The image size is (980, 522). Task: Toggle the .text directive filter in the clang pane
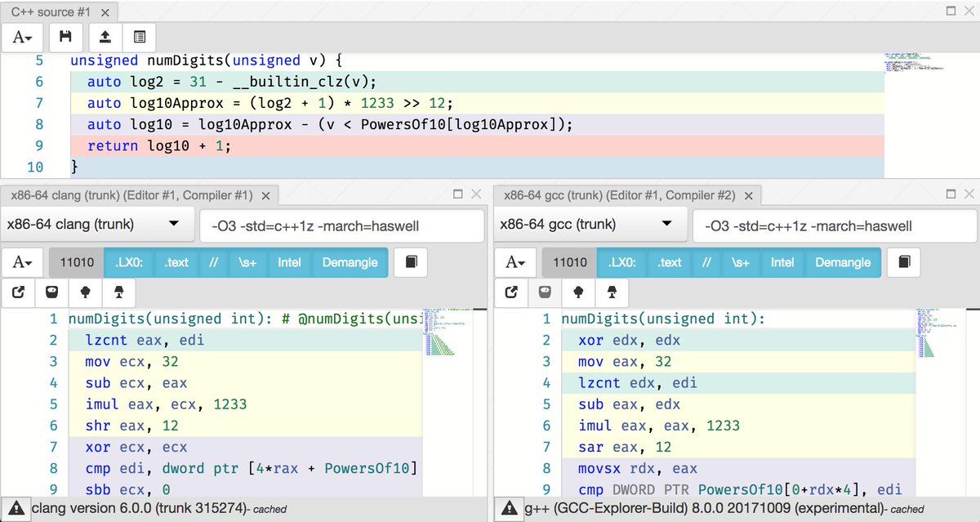point(176,262)
